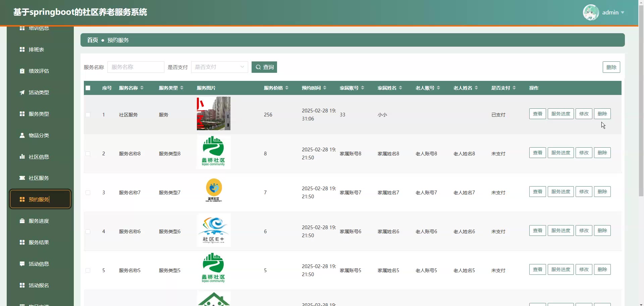Viewport: 644px width, 306px height.
Task: Sort table by 服务价格 column arrows
Action: click(x=287, y=88)
